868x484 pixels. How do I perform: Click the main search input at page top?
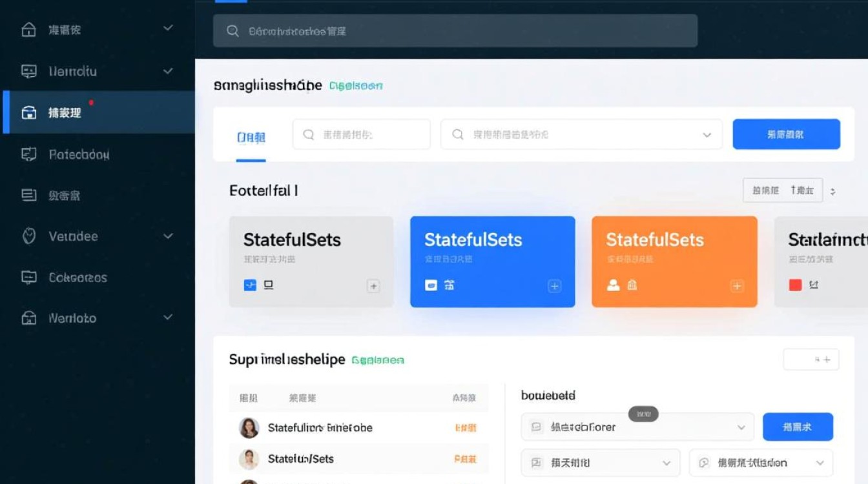click(x=452, y=30)
